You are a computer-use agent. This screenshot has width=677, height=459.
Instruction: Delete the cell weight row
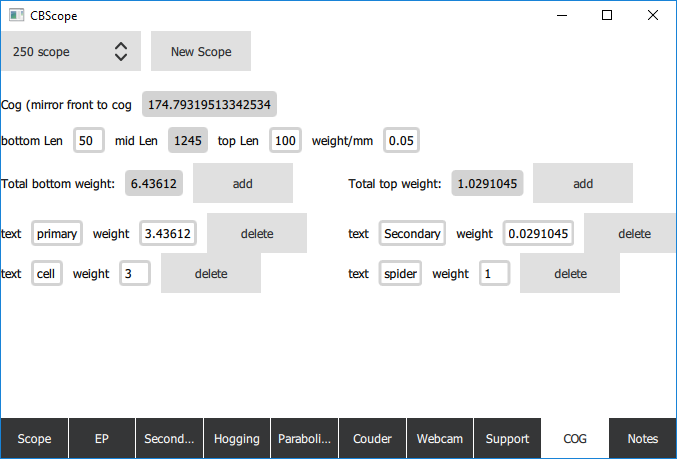click(x=211, y=273)
